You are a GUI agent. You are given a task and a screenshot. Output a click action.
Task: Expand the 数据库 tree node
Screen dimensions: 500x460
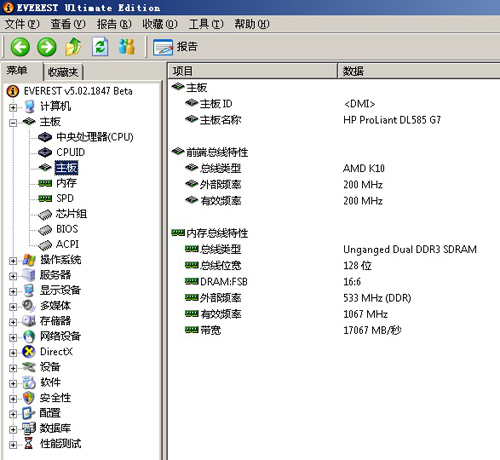13,429
